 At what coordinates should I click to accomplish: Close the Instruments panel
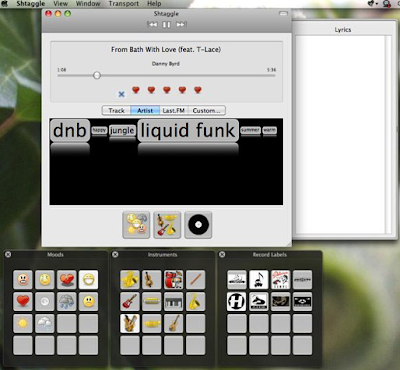(115, 255)
